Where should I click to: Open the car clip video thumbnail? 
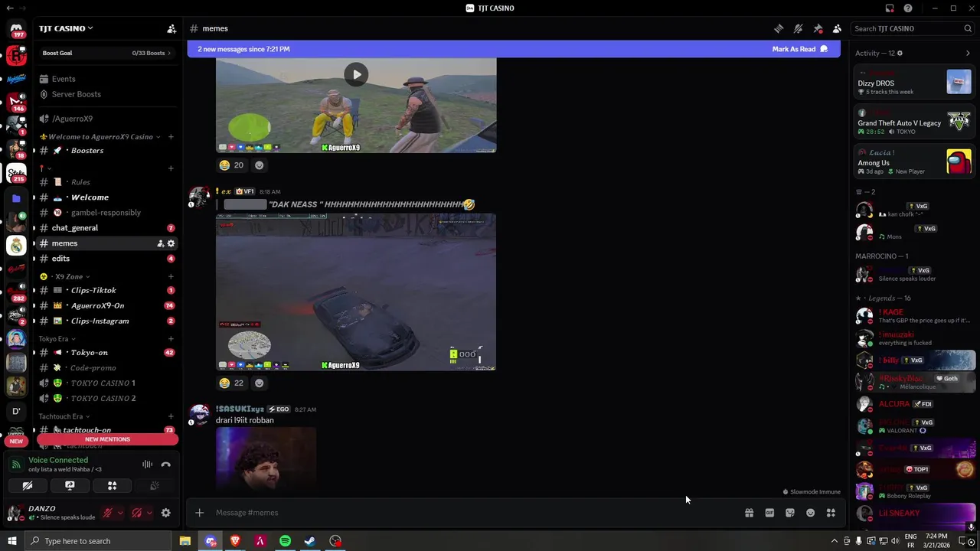(x=356, y=292)
